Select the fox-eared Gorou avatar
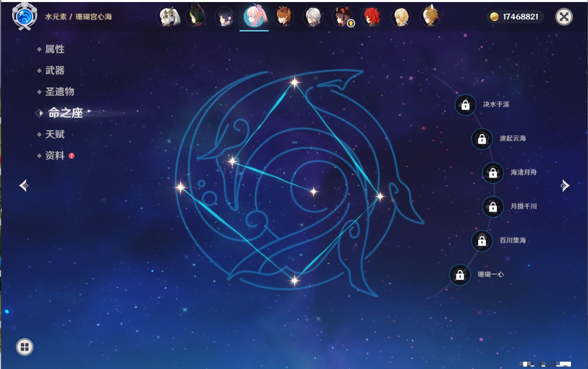This screenshot has height=369, width=588. [x=430, y=17]
